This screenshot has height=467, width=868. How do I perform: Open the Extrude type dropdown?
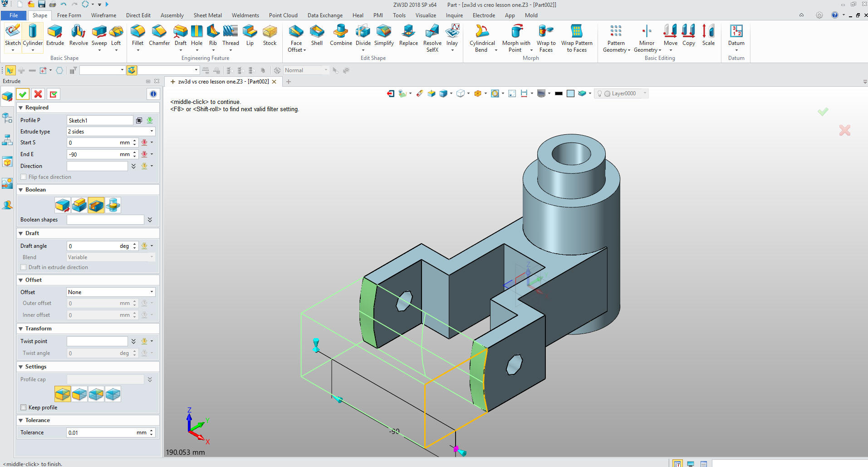tap(111, 132)
